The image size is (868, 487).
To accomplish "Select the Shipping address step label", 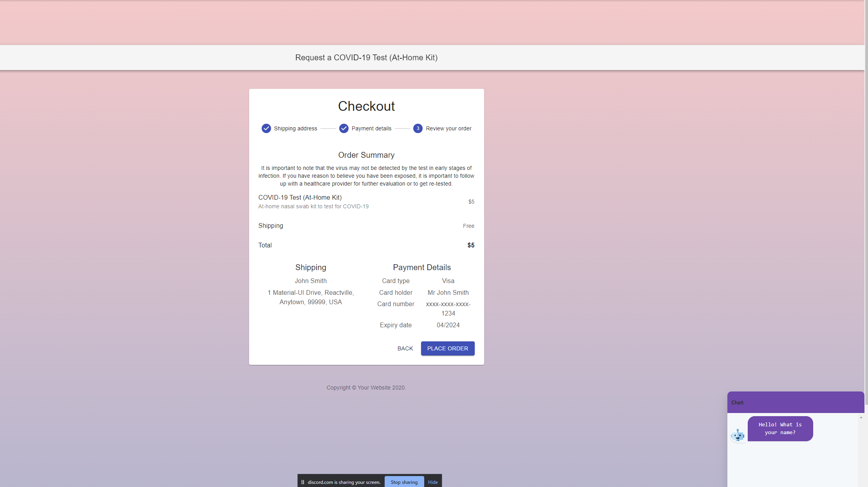I will click(x=295, y=128).
